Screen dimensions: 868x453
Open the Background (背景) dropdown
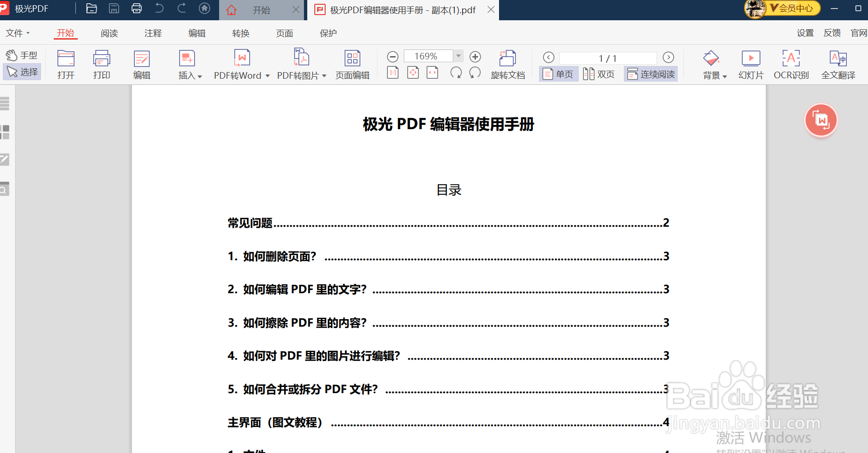[714, 65]
